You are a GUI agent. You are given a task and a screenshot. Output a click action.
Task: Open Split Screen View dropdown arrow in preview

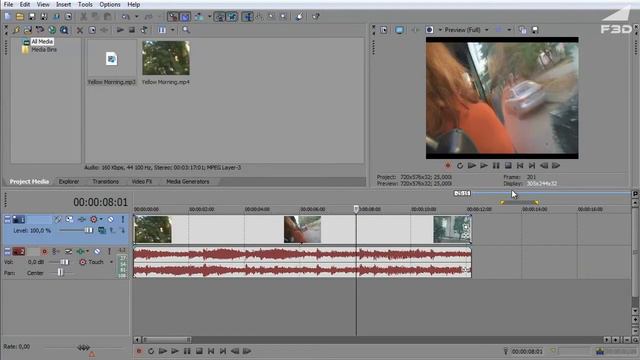point(440,30)
